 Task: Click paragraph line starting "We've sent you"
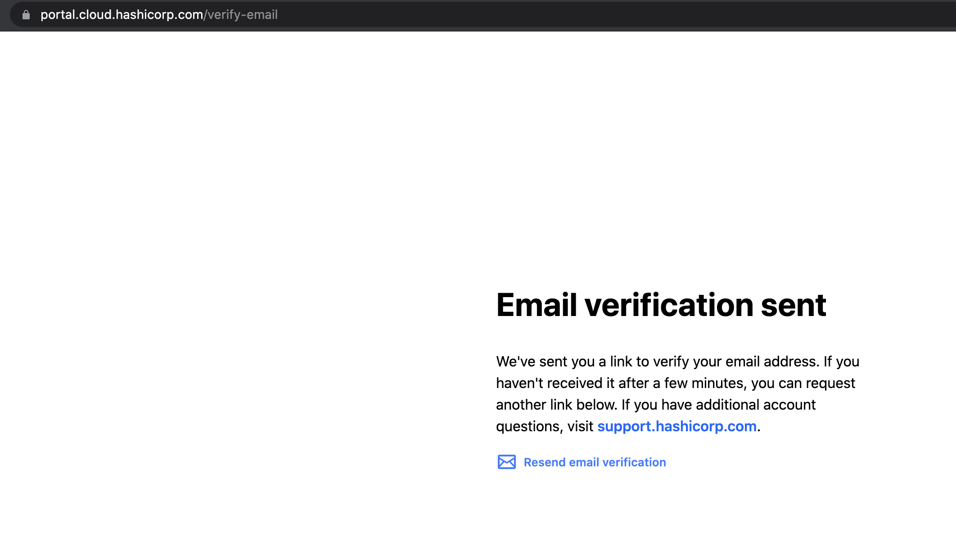coord(677,361)
